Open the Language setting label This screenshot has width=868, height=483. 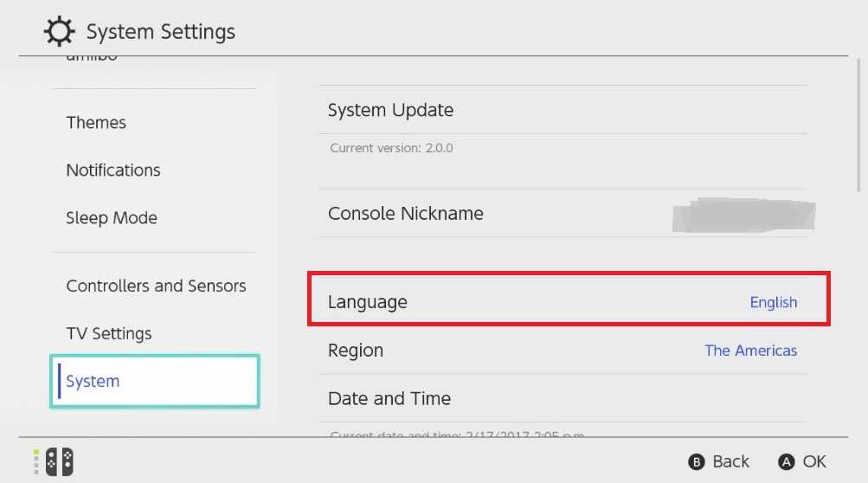[x=368, y=302]
